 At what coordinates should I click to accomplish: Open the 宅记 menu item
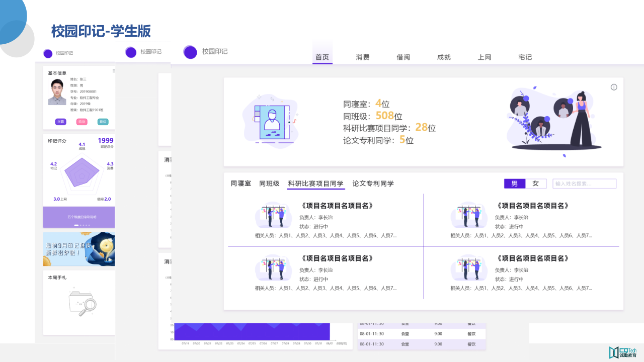click(x=525, y=57)
